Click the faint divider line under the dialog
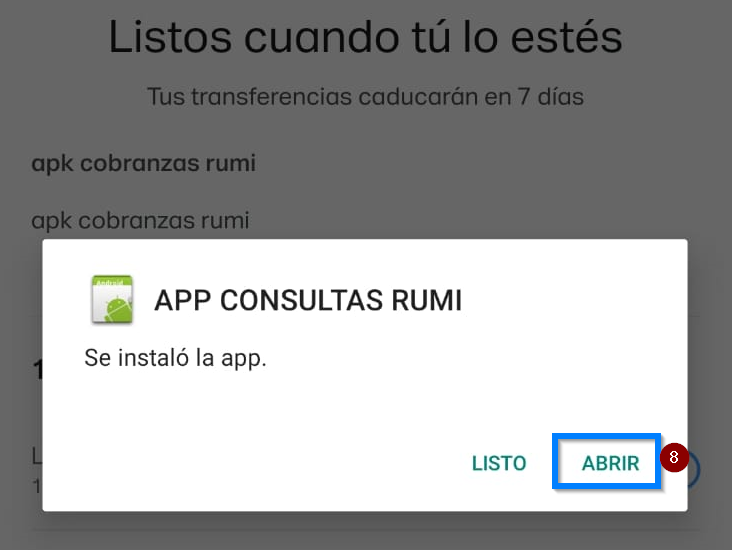The width and height of the screenshot is (732, 550). click(x=366, y=531)
